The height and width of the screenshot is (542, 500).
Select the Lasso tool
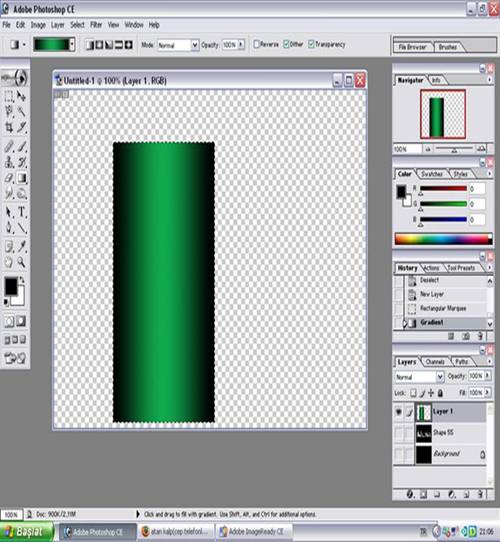[9, 111]
